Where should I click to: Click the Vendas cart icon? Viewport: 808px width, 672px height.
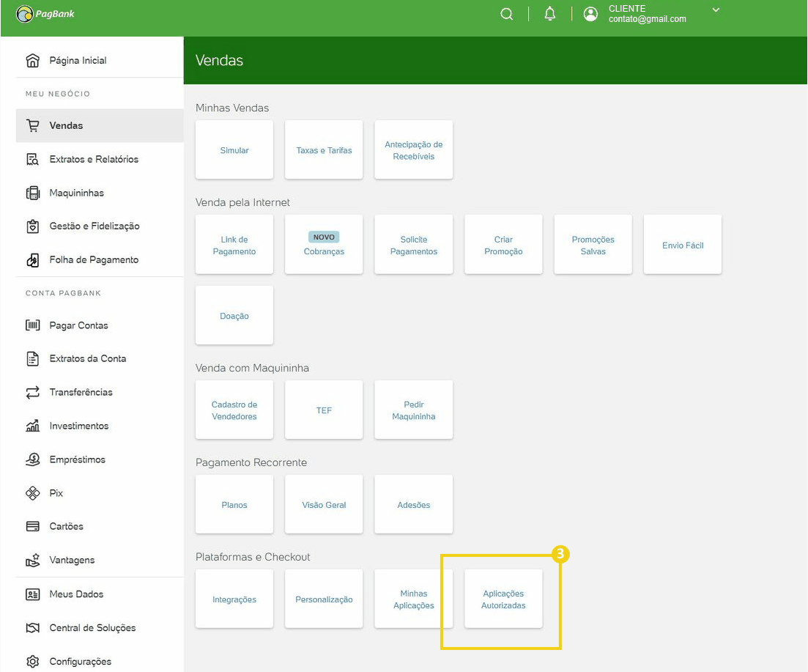point(32,125)
